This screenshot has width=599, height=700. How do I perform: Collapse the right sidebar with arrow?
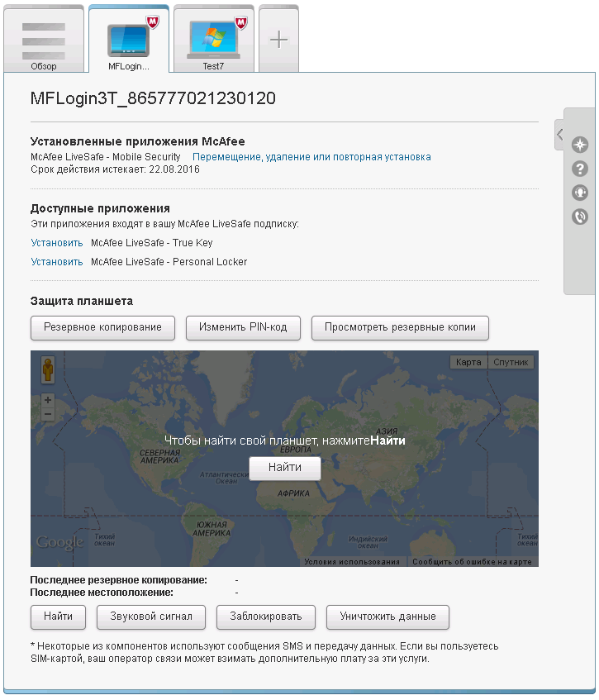click(x=559, y=134)
